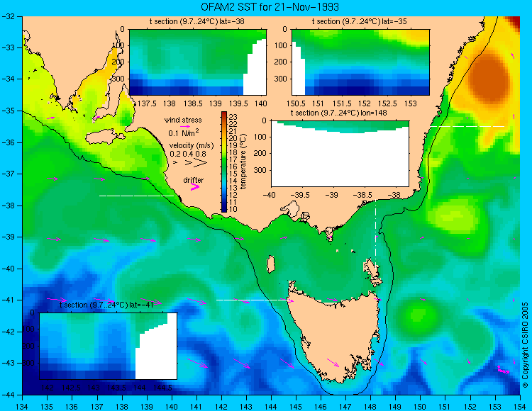Open the lat=-38 temperature section inset plot

click(198, 62)
